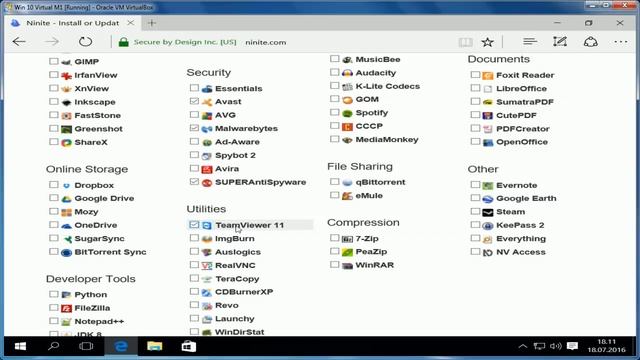Image resolution: width=640 pixels, height=360 pixels.
Task: Click the FileZilla icon
Action: tap(66, 309)
